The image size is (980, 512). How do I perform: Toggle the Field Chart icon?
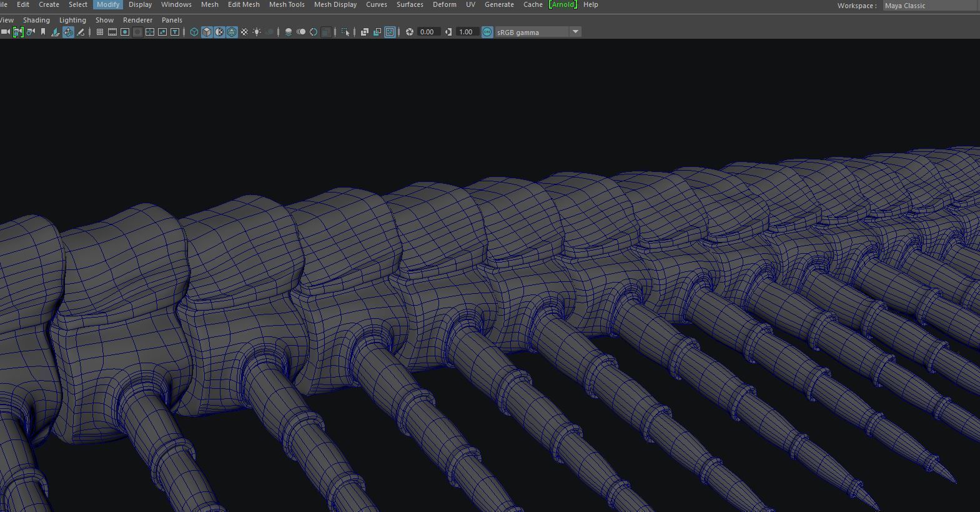tap(150, 32)
